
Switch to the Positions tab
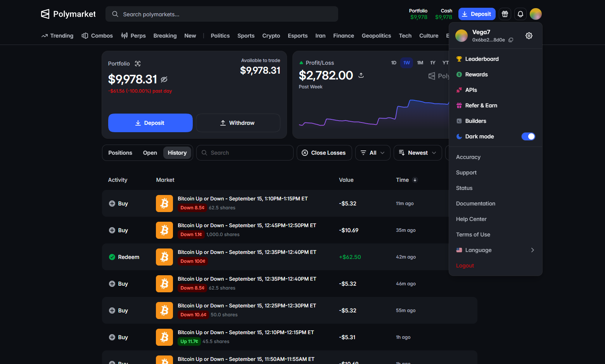pyautogui.click(x=120, y=153)
